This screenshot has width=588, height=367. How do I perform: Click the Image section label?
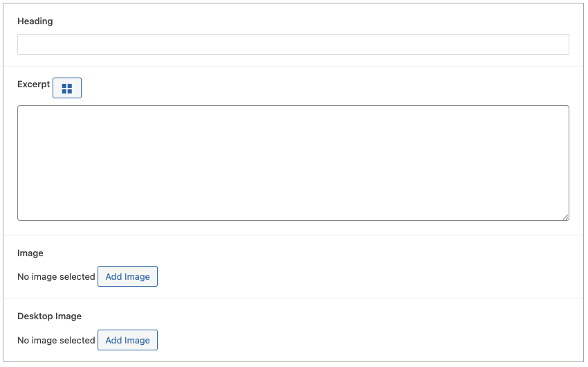[x=30, y=253]
